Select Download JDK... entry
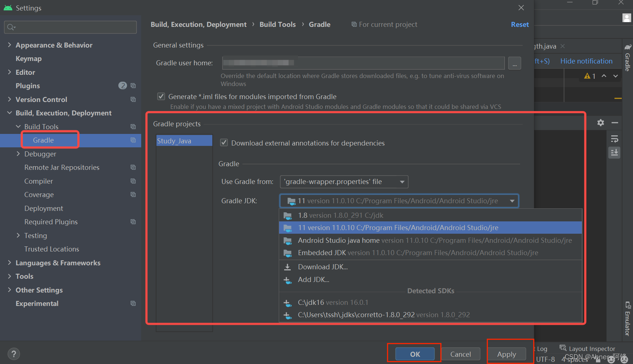This screenshot has height=364, width=633. click(430, 267)
